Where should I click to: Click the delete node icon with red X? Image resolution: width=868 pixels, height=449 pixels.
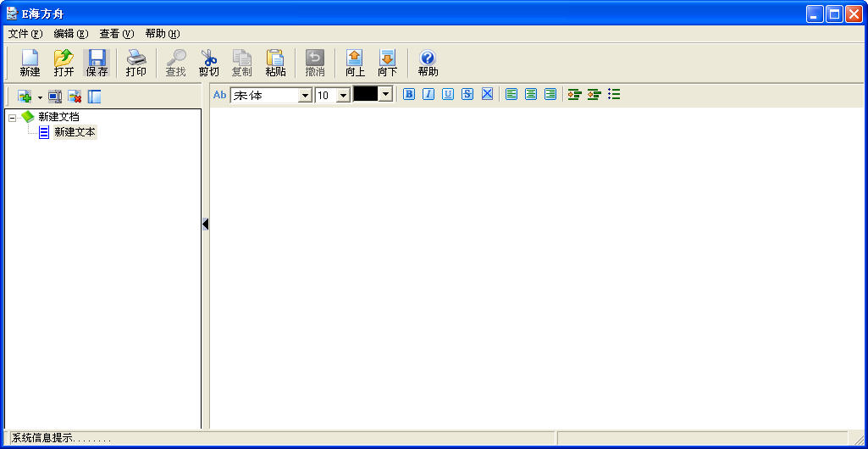click(x=75, y=97)
